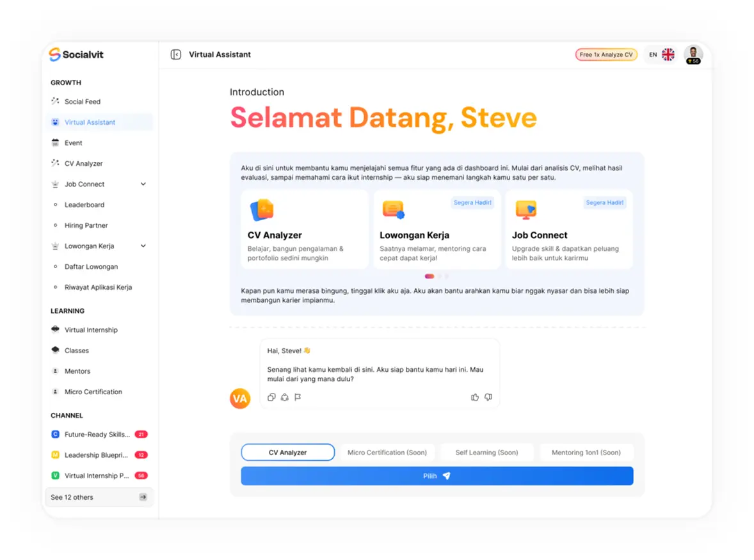The height and width of the screenshot is (560, 754).
Task: Open the CV Analyzer feature card
Action: click(305, 229)
